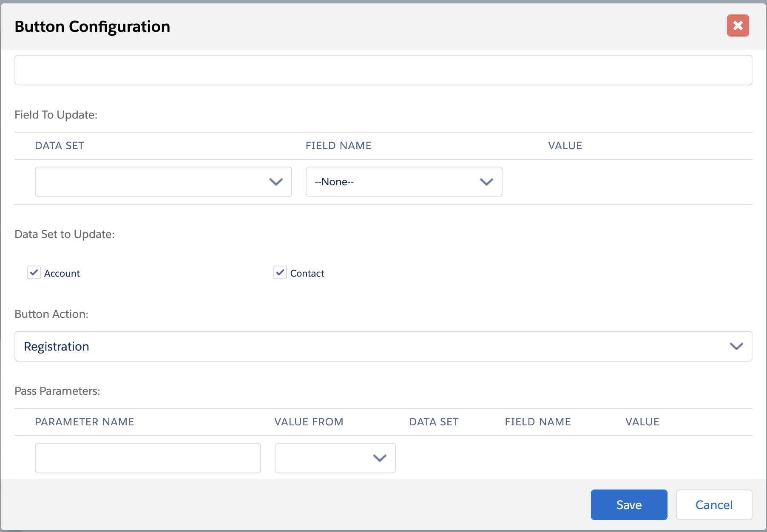Click the chevron in the Value From box

click(379, 458)
